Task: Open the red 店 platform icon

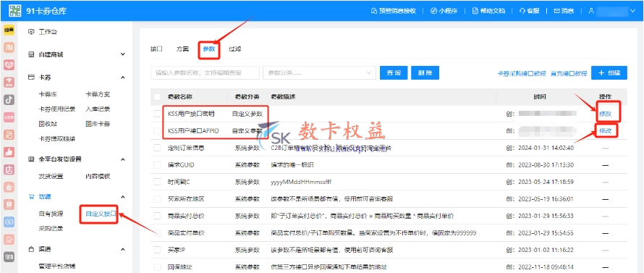Action: (9, 169)
